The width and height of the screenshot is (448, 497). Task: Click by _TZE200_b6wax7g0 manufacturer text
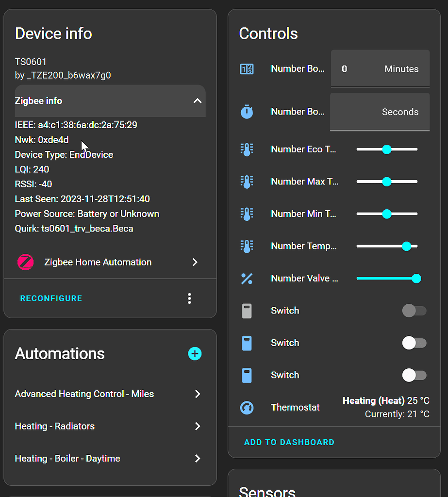[63, 75]
